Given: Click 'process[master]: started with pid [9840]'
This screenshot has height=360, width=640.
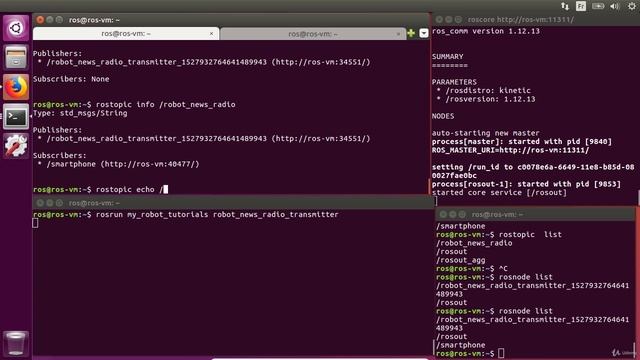Looking at the screenshot, I should [x=522, y=142].
